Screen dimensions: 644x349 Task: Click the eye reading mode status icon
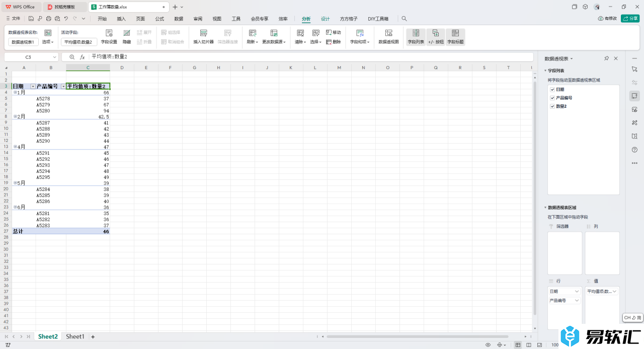488,345
